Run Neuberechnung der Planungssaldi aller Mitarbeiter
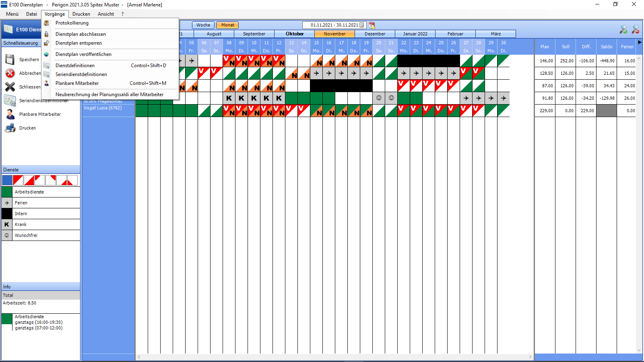Screen dimensions: 644x362 pos(110,94)
